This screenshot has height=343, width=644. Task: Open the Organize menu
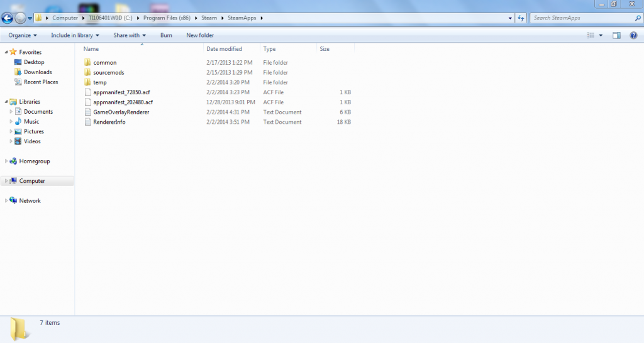23,35
